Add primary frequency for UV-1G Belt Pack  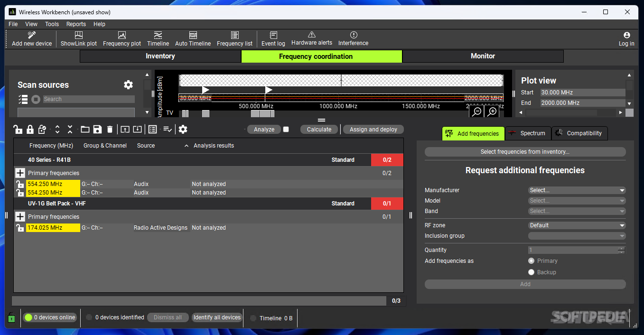pyautogui.click(x=20, y=217)
